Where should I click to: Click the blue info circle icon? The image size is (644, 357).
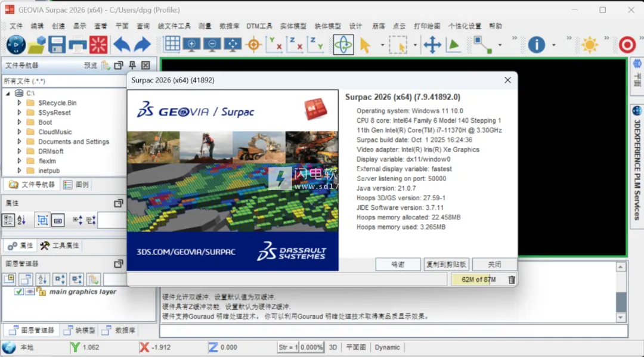coord(537,45)
